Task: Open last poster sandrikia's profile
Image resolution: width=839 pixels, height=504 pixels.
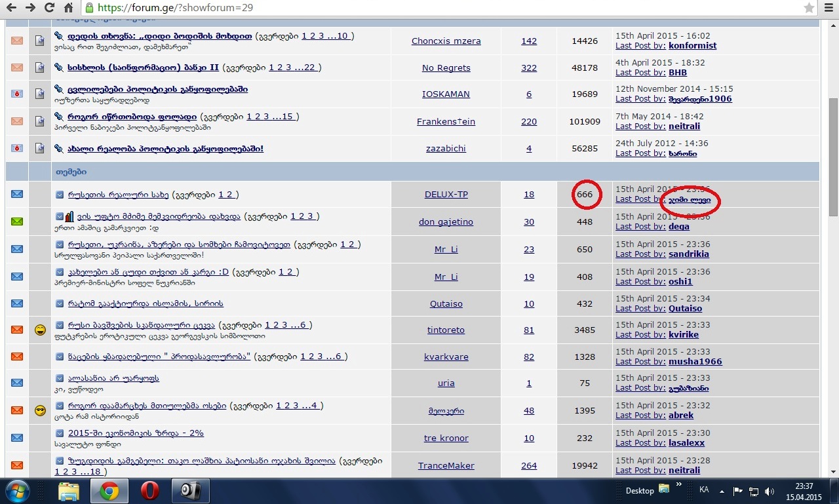Action: (689, 254)
